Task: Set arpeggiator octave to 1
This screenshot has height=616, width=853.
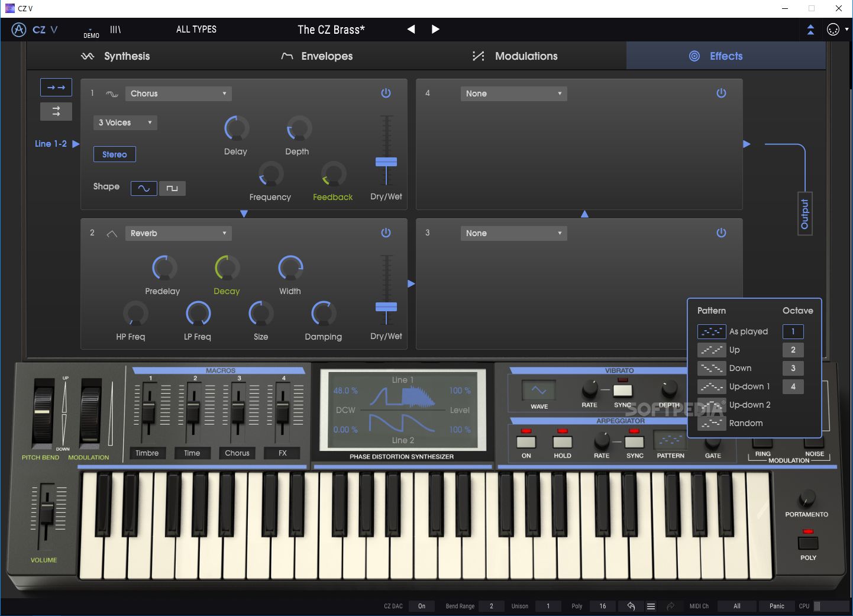Action: click(x=793, y=331)
